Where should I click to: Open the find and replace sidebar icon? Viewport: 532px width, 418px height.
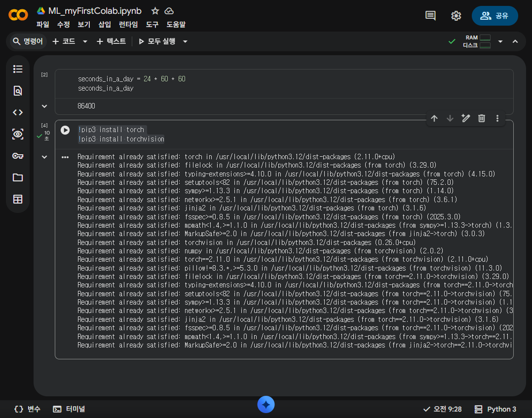click(18, 91)
